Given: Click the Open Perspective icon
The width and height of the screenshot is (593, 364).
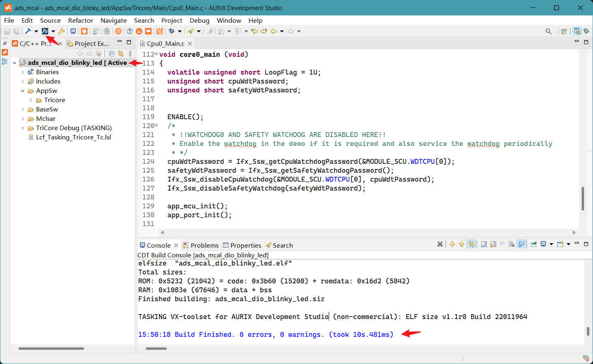Looking at the screenshot, I should pos(564,31).
